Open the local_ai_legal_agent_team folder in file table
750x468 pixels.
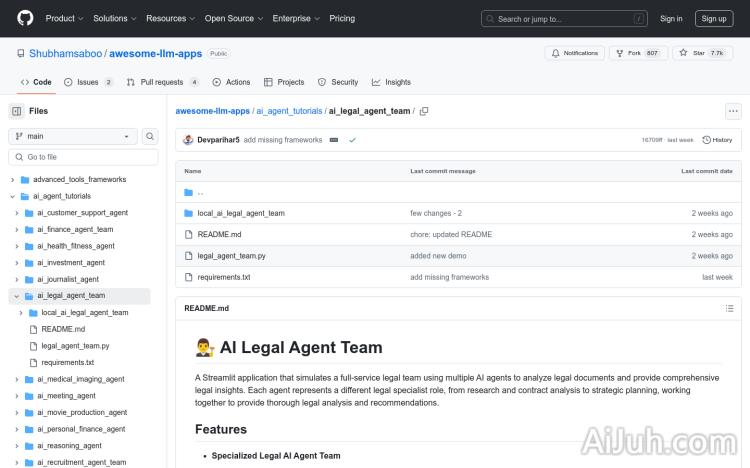(x=241, y=213)
